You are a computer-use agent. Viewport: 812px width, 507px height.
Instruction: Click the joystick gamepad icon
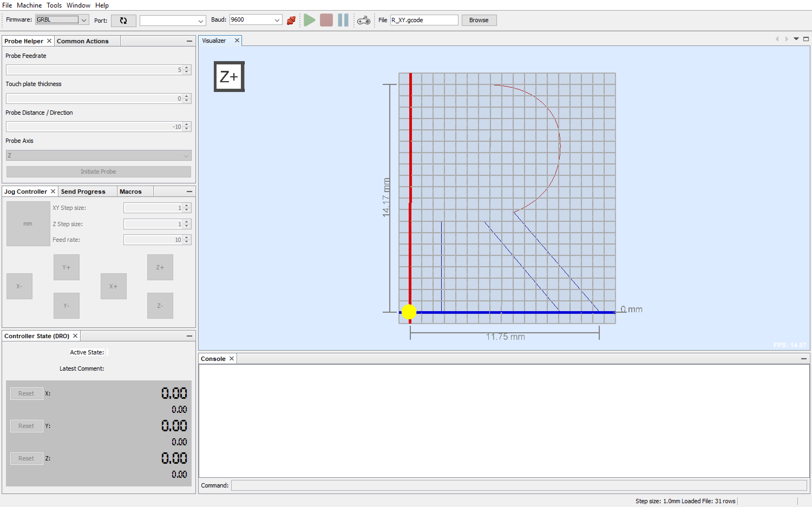364,21
